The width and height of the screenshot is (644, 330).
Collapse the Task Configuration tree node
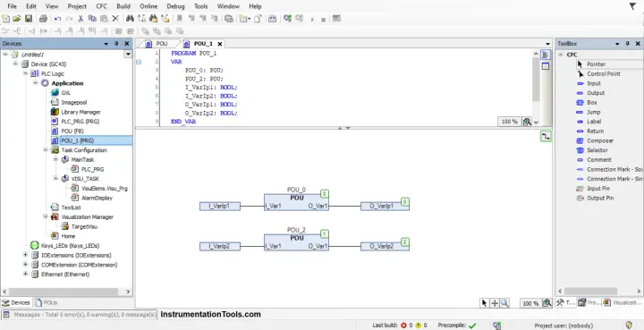(46, 150)
